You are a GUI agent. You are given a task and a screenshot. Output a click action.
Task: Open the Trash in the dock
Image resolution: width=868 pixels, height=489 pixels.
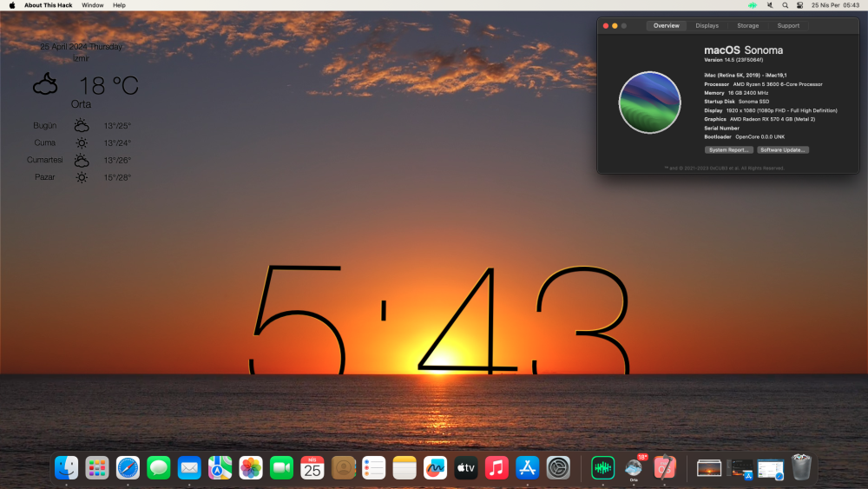(801, 467)
